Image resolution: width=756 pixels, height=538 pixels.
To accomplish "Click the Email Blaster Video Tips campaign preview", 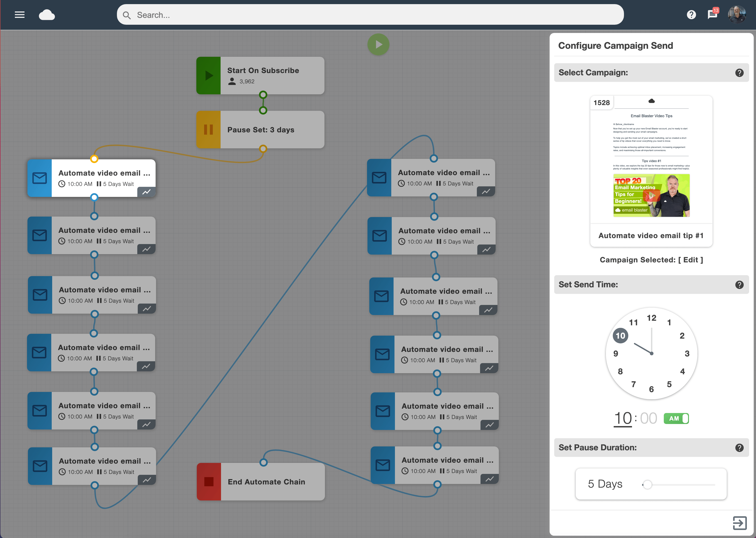I will pos(651,160).
